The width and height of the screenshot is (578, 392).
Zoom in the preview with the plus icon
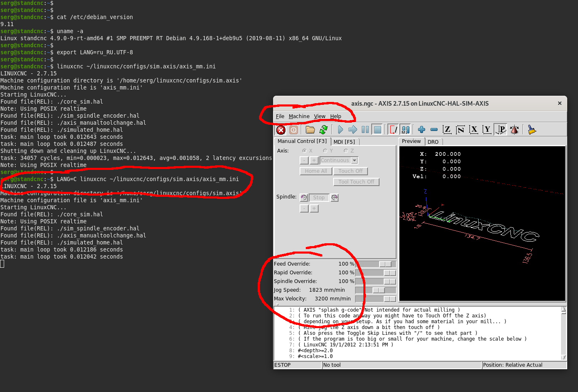tap(421, 130)
